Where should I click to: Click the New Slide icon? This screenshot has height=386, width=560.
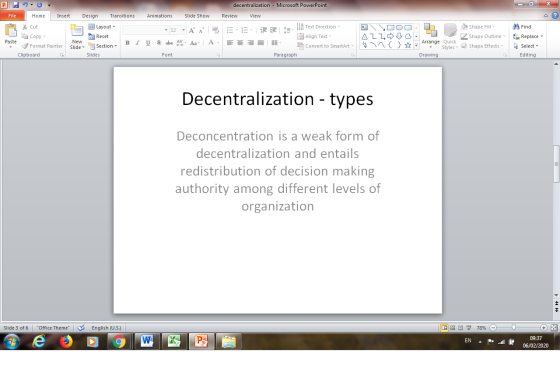[77, 31]
